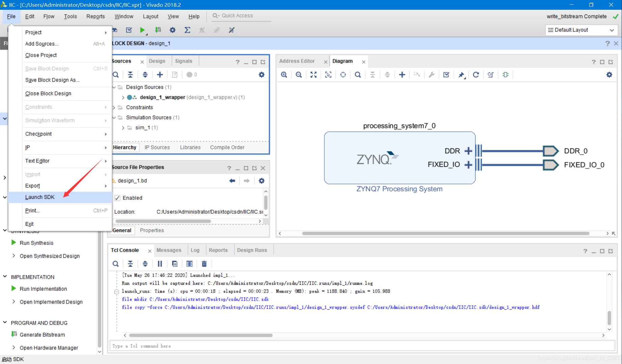Screen dimensions: 622x364
Task: Expand Open Hardware Manager item
Action: (13, 347)
